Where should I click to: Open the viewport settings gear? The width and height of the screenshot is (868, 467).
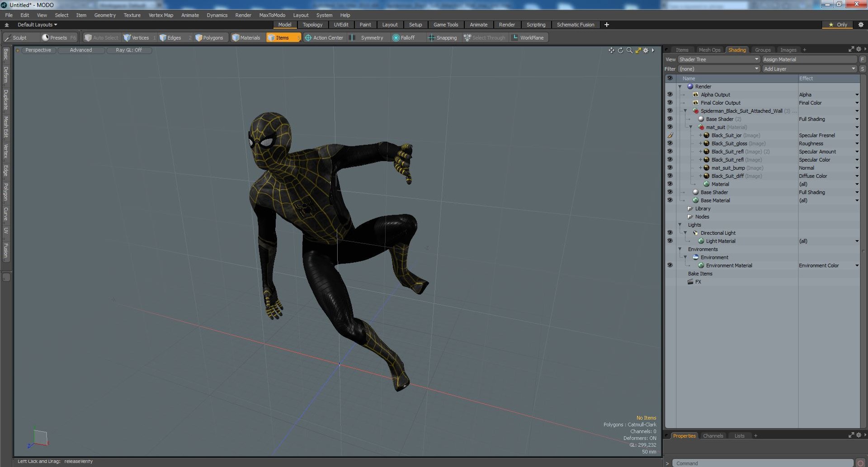point(646,50)
